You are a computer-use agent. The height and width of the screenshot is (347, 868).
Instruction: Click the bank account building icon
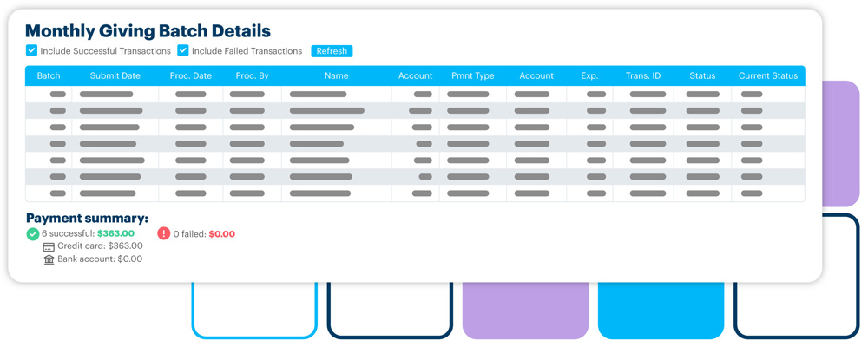pos(49,259)
